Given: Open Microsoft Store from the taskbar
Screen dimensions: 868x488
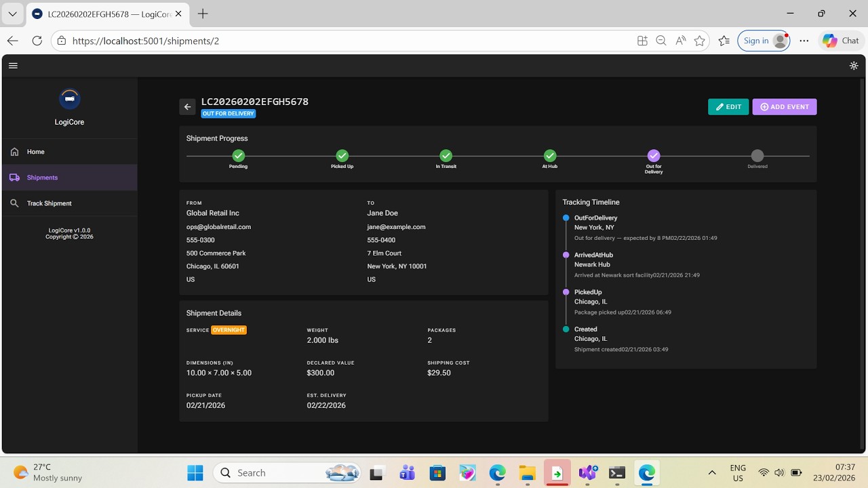Looking at the screenshot, I should [x=437, y=472].
